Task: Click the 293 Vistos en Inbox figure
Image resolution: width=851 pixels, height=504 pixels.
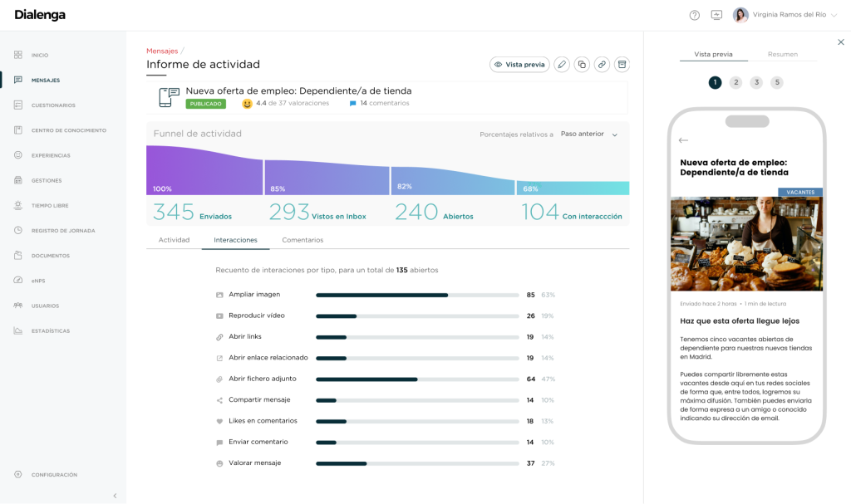Action: (317, 212)
